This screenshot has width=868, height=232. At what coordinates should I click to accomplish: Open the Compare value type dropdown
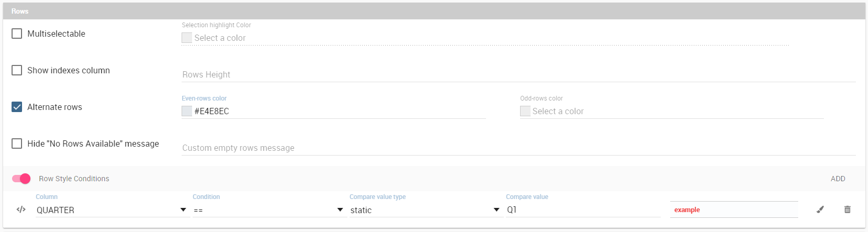point(425,210)
